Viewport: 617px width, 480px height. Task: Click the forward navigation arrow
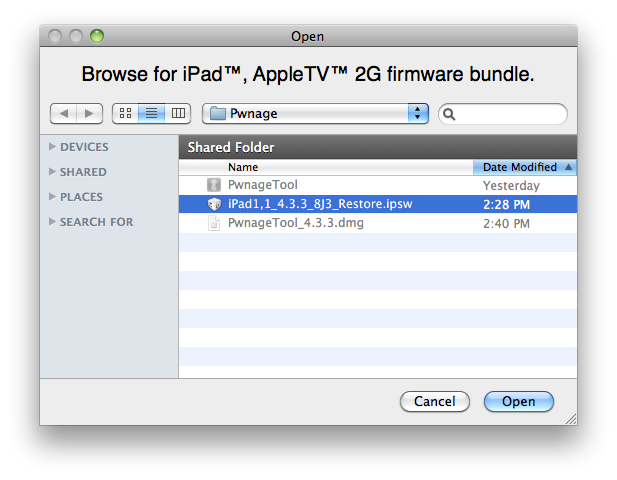(x=89, y=114)
